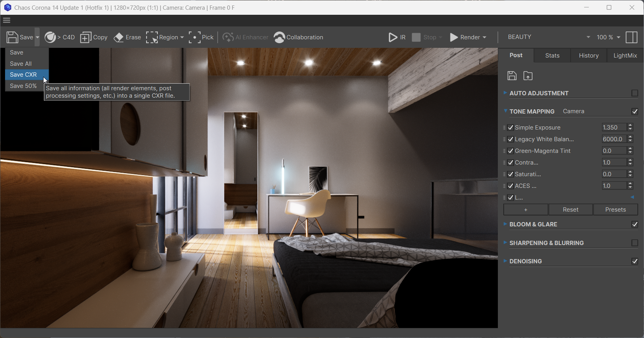Open the 100 % zoom dropdown
This screenshot has width=644, height=338.
609,37
